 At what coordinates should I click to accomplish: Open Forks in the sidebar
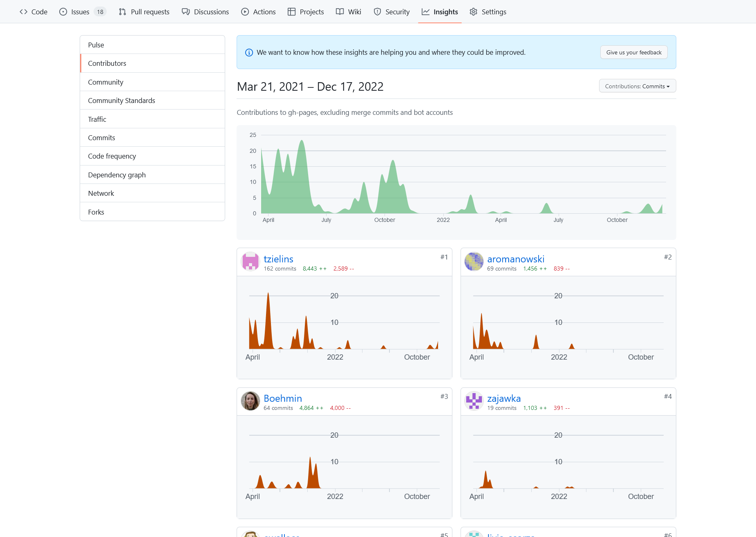pos(152,212)
